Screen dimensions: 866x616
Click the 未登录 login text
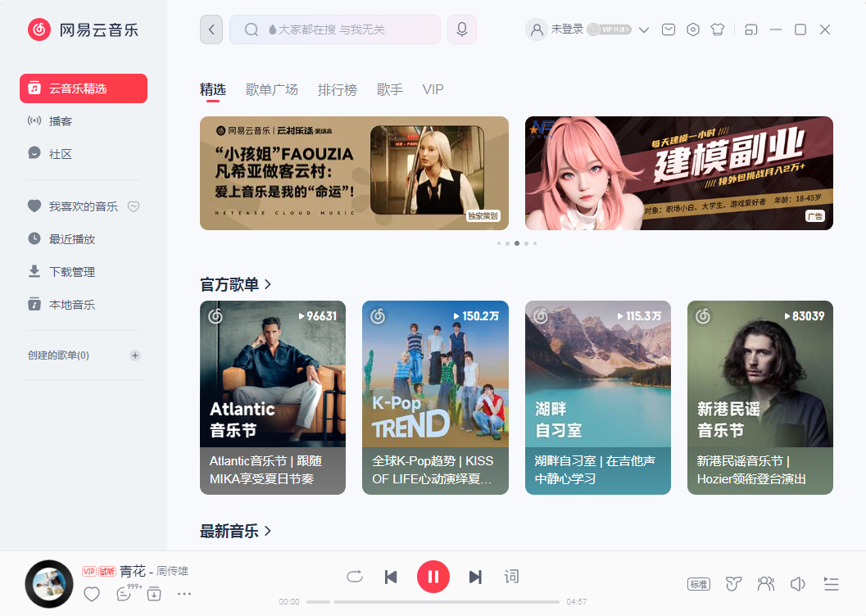(567, 29)
